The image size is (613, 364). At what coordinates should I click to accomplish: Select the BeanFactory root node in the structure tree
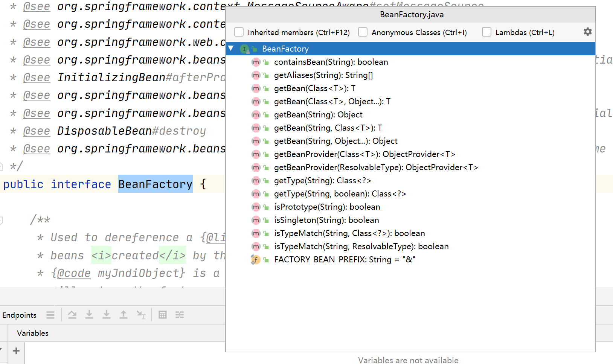[x=410, y=49]
